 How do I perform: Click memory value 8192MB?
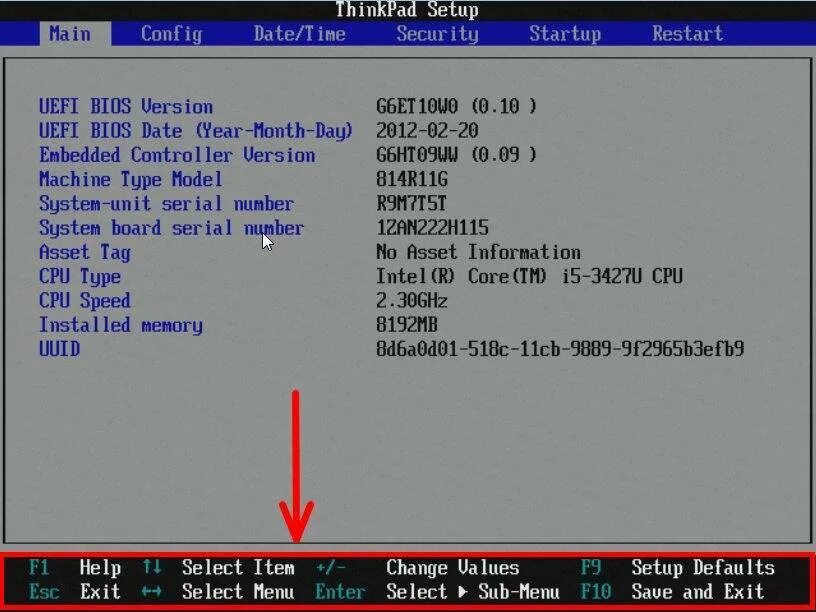point(406,325)
